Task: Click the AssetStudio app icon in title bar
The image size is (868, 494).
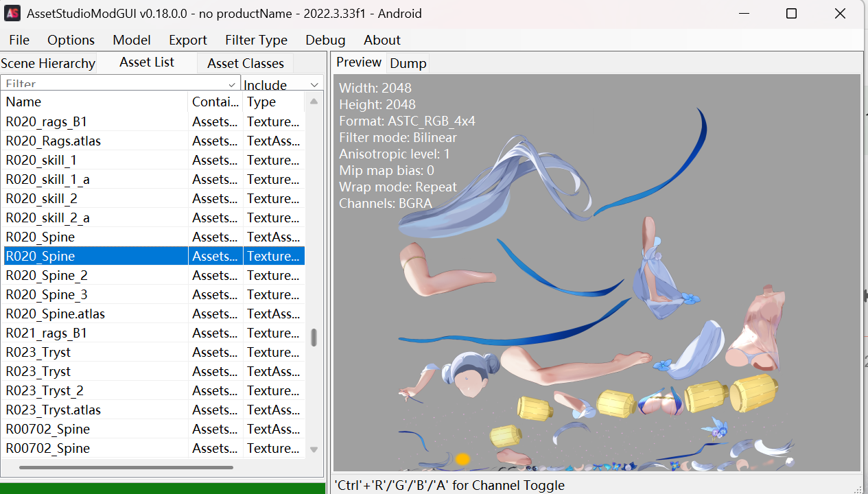Action: coord(12,13)
